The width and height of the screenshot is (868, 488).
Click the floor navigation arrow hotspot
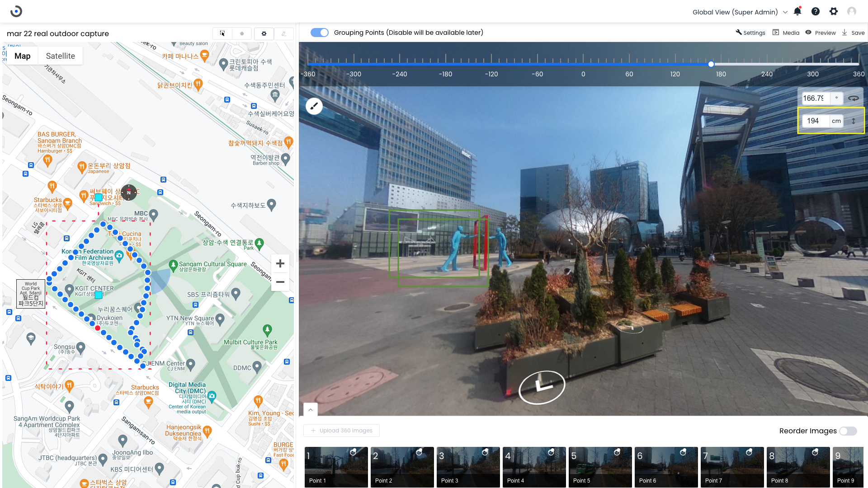tap(542, 387)
